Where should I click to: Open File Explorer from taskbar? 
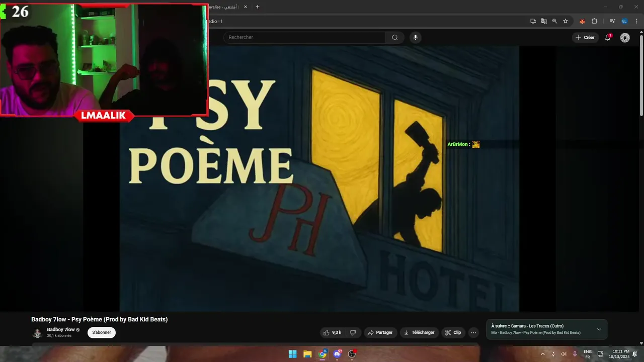307,354
